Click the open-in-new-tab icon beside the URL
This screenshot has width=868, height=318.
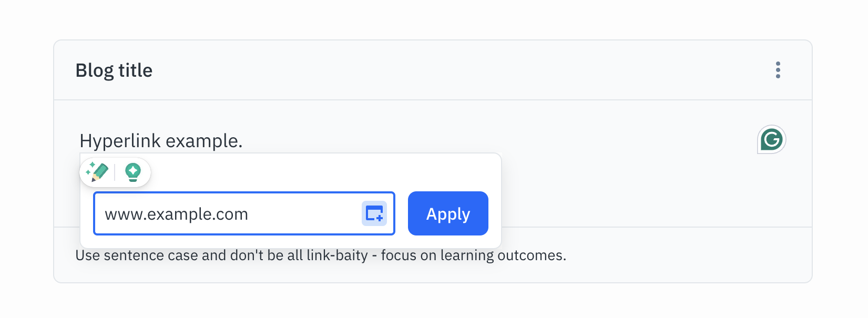click(x=373, y=213)
